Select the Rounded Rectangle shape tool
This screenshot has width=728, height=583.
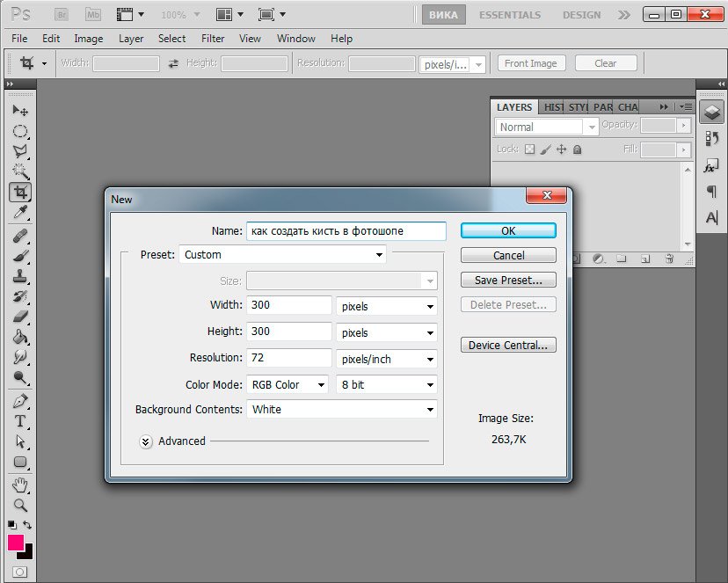20,462
